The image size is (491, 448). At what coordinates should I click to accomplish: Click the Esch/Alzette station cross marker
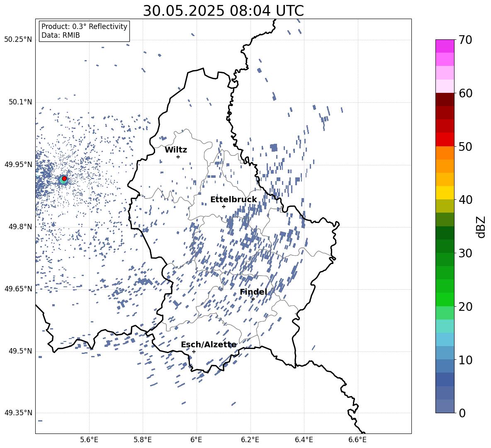194,351
